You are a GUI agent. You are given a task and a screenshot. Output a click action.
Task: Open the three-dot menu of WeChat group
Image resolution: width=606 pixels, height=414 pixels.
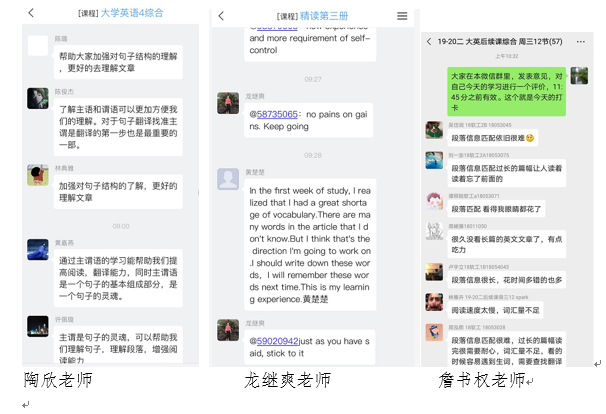pos(580,41)
